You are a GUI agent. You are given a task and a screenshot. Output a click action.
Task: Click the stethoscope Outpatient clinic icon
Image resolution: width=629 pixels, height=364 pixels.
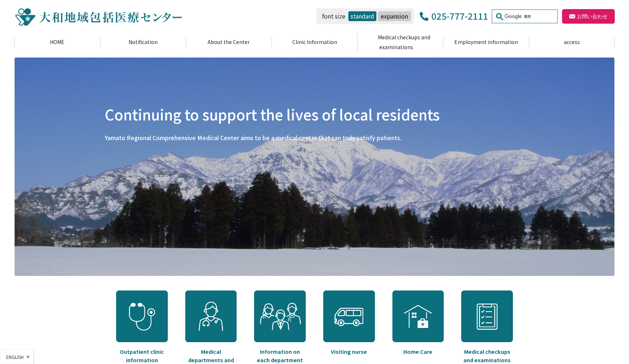(142, 316)
